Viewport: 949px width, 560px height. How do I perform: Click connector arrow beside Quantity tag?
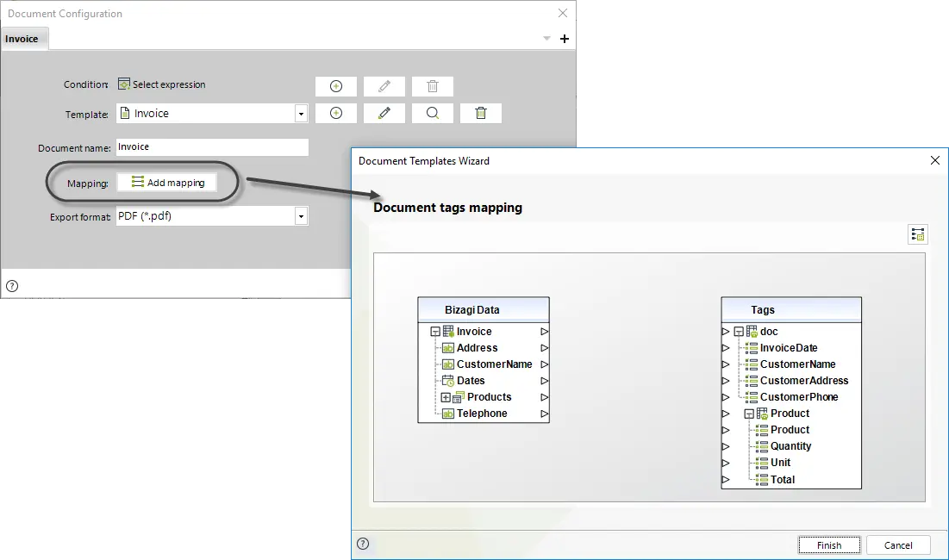coord(726,446)
